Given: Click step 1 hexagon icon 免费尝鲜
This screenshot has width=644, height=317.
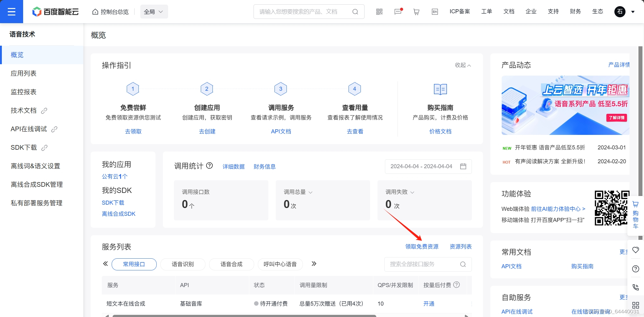Looking at the screenshot, I should [x=133, y=89].
